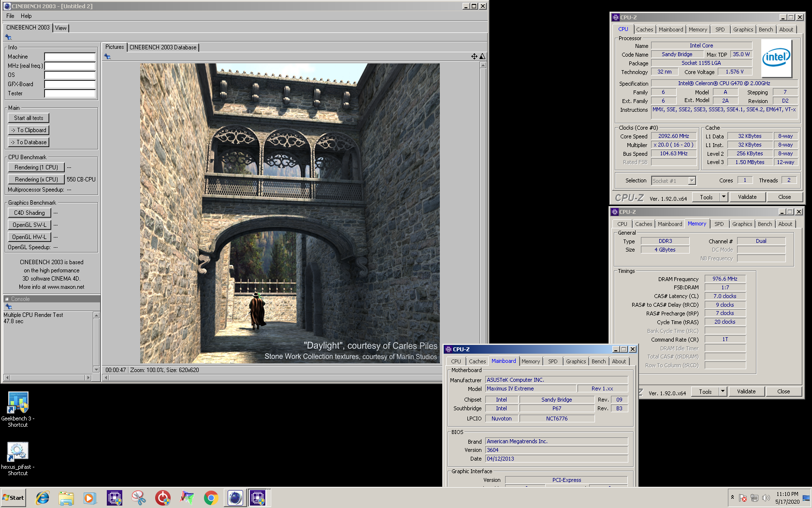Click Close in the CPU tab CPU-Z window
Screen dimensions: 812x508
pos(784,197)
